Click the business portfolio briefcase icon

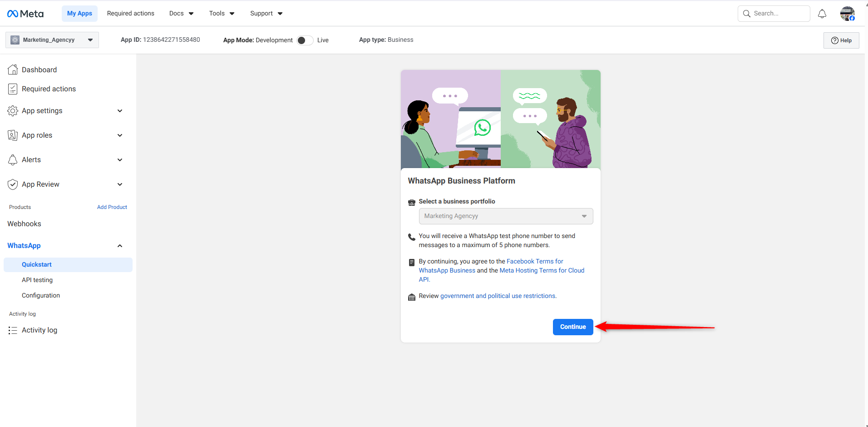click(412, 202)
